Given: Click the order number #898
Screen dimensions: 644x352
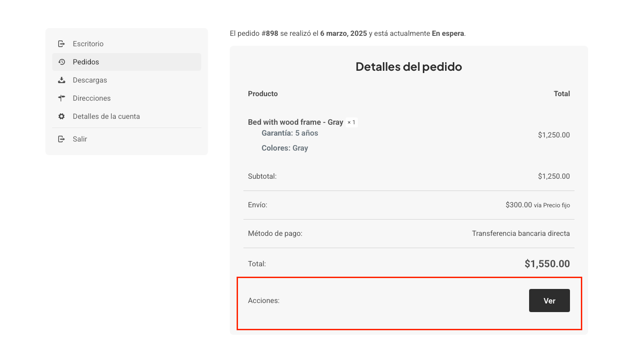Looking at the screenshot, I should (270, 34).
